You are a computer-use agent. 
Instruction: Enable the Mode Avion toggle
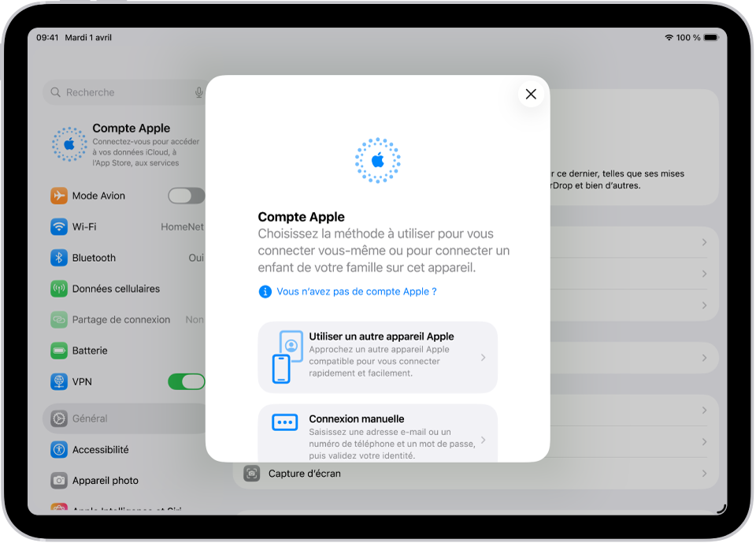click(x=186, y=195)
